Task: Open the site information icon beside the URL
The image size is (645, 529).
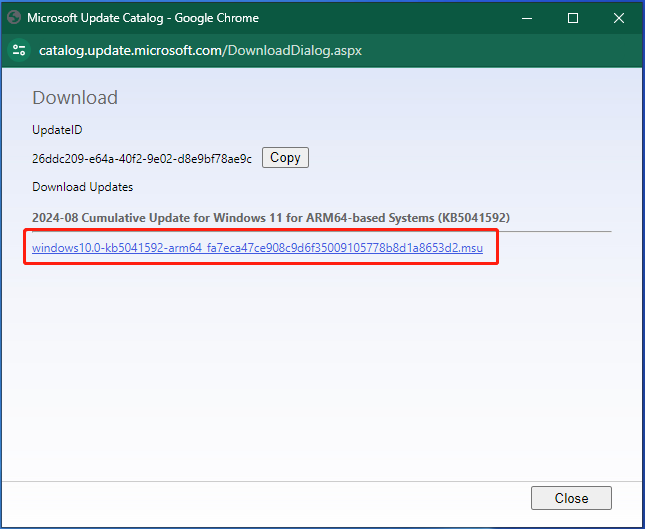Action: [x=19, y=50]
